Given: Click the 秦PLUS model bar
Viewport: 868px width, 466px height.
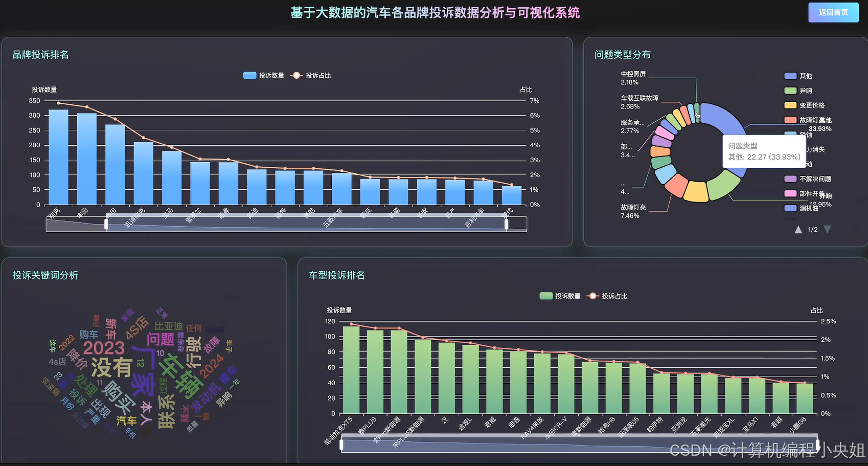Looking at the screenshot, I should click(375, 372).
